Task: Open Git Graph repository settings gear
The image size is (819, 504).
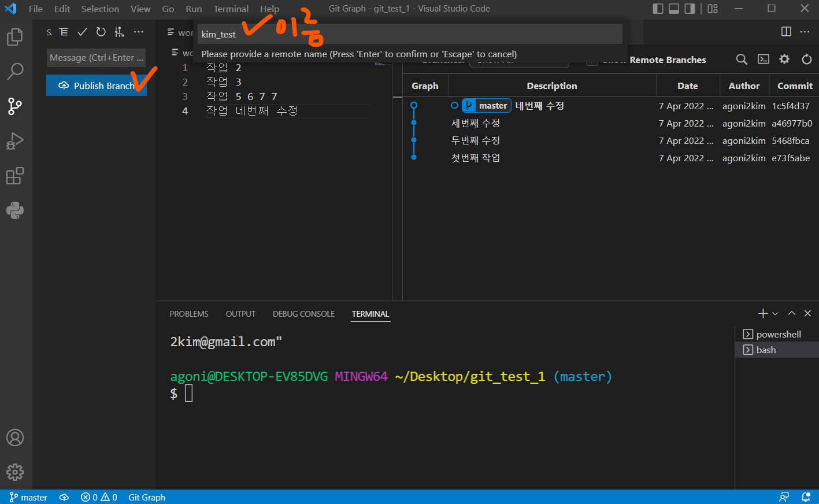Action: click(x=784, y=59)
